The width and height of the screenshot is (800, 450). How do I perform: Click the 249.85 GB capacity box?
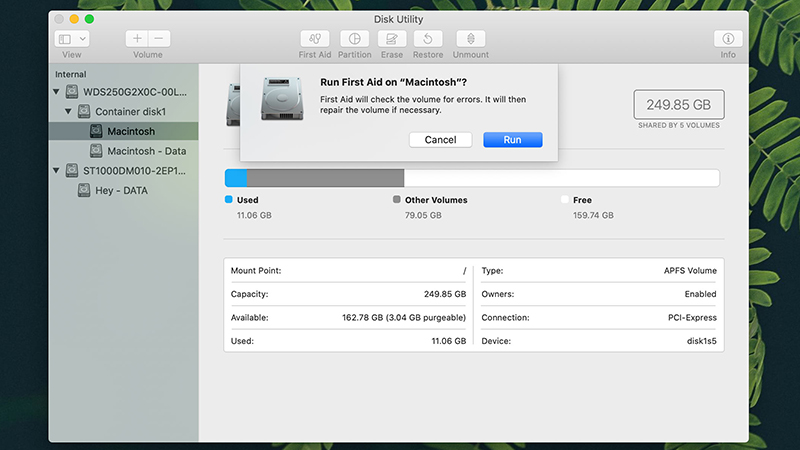click(679, 105)
